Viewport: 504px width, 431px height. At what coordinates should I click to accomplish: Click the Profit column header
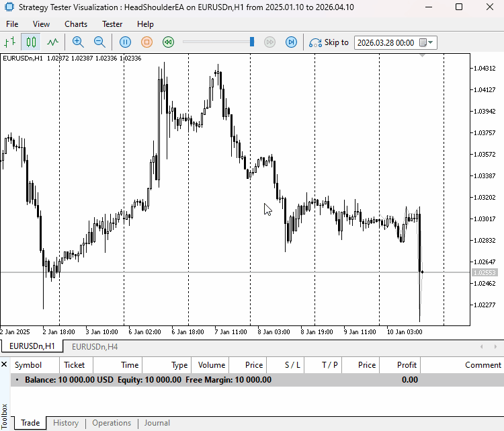(x=400, y=365)
